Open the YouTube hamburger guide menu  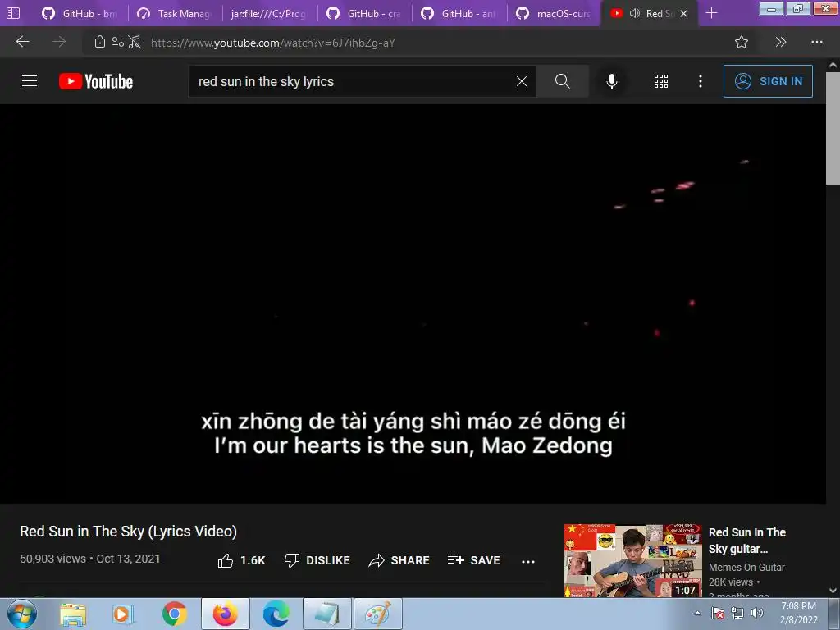point(30,81)
